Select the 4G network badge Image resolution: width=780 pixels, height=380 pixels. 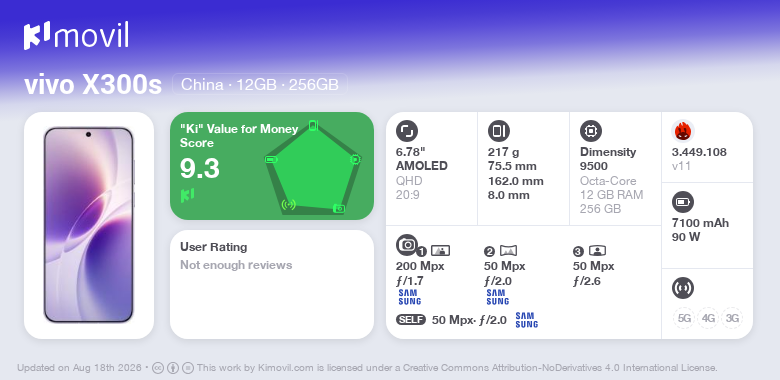coord(708,318)
